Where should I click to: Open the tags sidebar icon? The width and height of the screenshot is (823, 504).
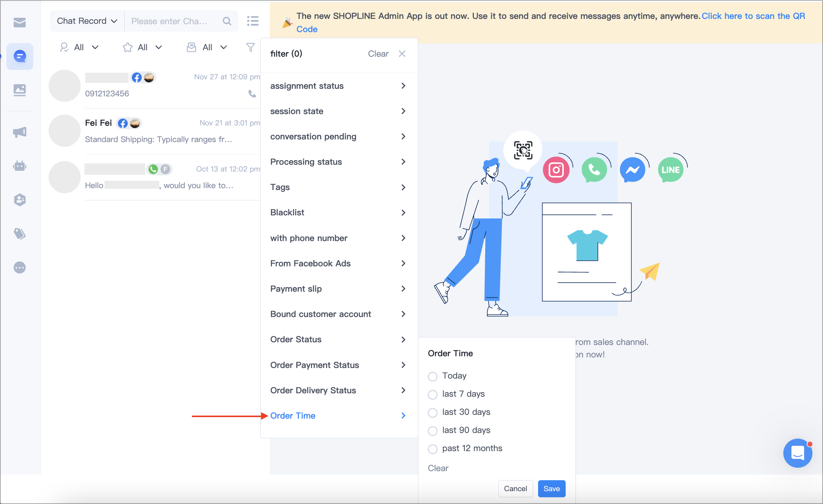click(x=20, y=233)
